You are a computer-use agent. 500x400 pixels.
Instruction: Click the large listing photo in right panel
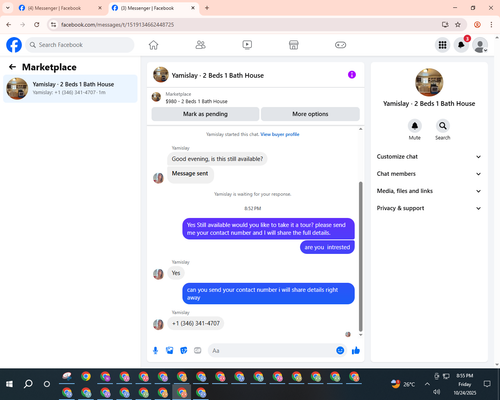pos(429,82)
